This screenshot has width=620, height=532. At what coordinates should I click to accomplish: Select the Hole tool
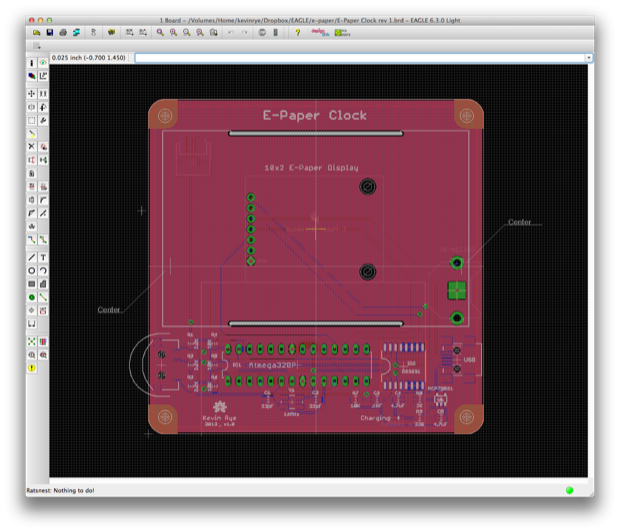pos(32,310)
